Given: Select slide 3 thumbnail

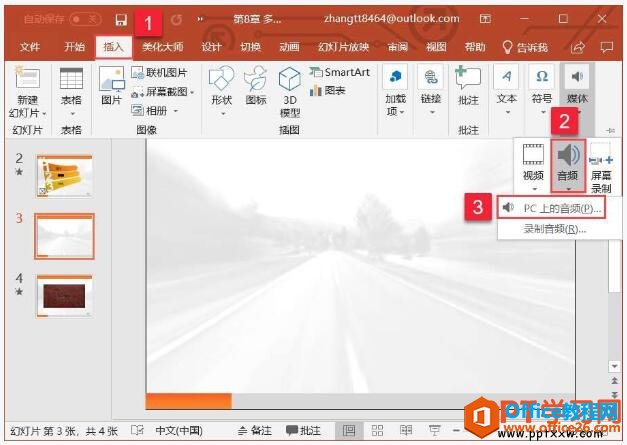Looking at the screenshot, I should (x=64, y=236).
